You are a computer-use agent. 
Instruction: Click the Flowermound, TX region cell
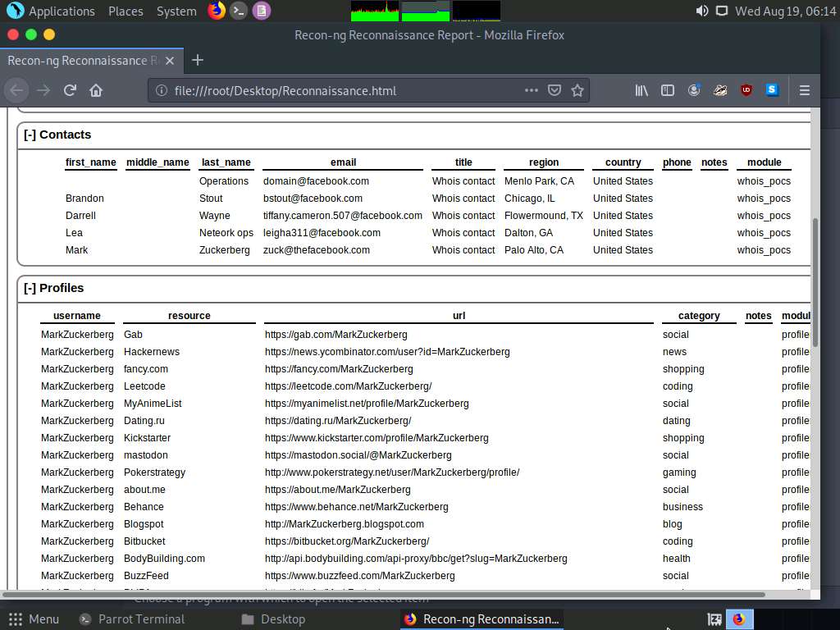tap(543, 216)
